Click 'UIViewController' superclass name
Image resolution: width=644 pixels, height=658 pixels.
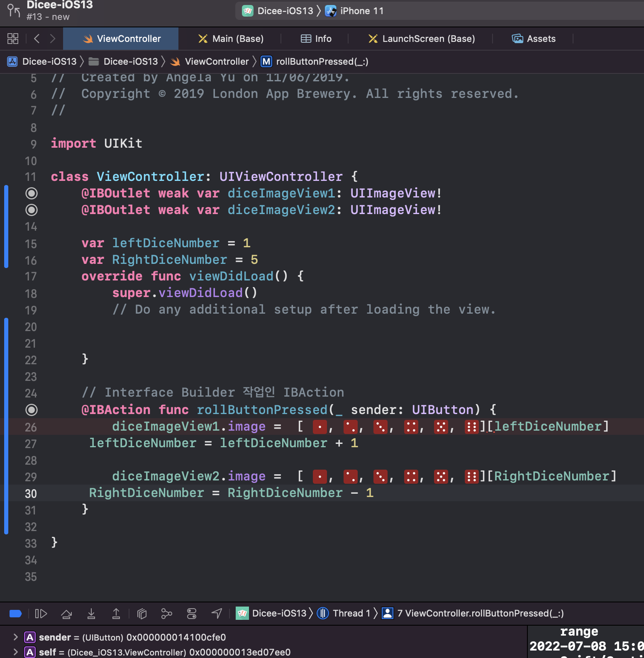pos(281,177)
